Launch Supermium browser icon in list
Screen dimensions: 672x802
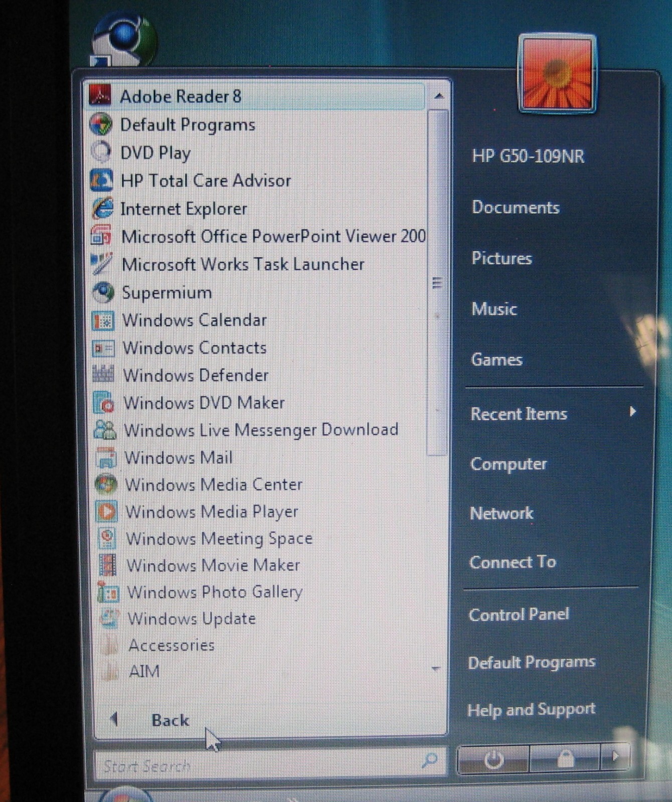pyautogui.click(x=103, y=292)
